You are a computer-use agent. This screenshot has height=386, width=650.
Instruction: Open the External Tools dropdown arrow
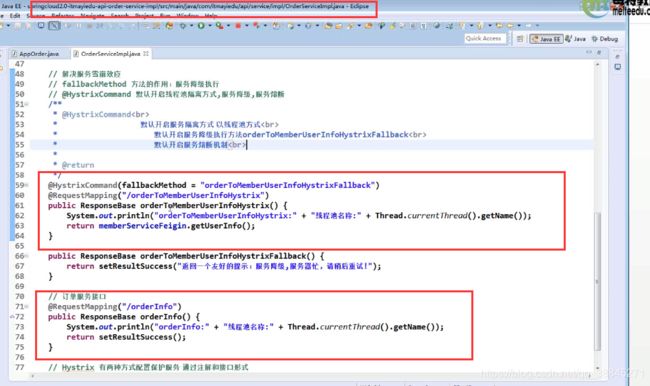pyautogui.click(x=228, y=26)
